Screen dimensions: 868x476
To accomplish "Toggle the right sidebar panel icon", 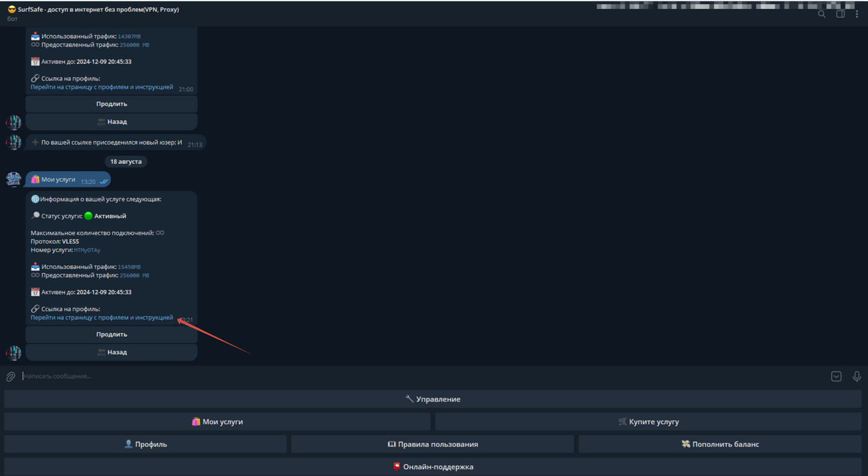I will point(840,14).
